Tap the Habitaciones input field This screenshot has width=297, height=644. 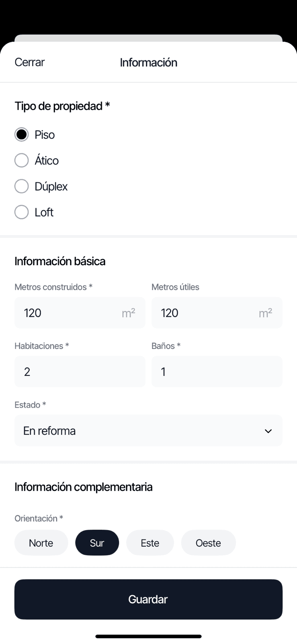click(x=80, y=372)
